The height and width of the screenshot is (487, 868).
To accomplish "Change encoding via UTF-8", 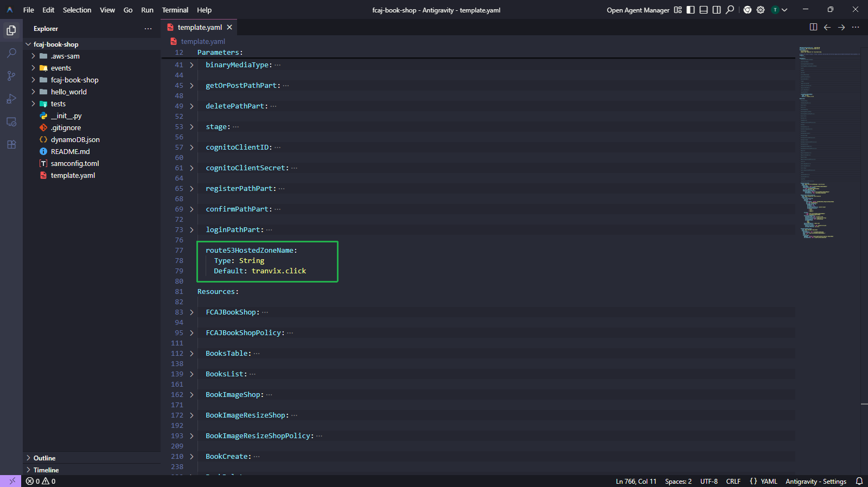I will [709, 481].
